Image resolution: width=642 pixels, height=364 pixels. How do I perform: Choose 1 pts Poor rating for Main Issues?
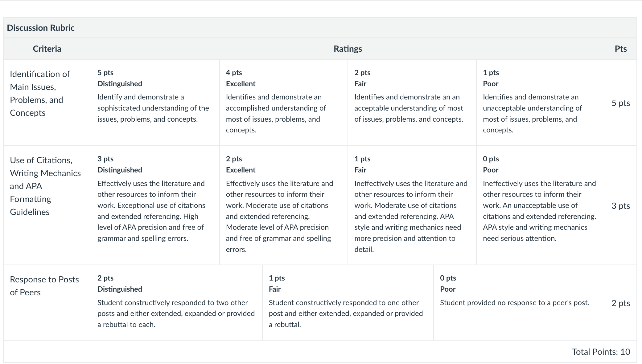click(x=541, y=103)
